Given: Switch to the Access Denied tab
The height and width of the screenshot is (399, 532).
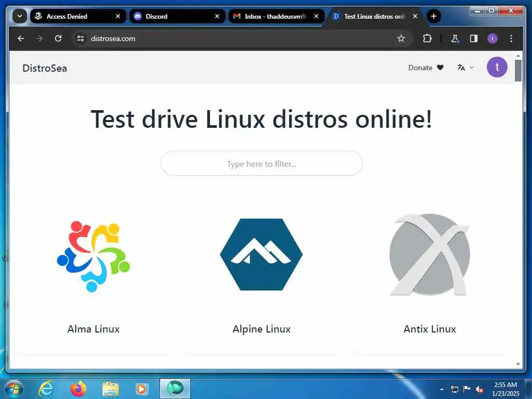Looking at the screenshot, I should [x=78, y=16].
